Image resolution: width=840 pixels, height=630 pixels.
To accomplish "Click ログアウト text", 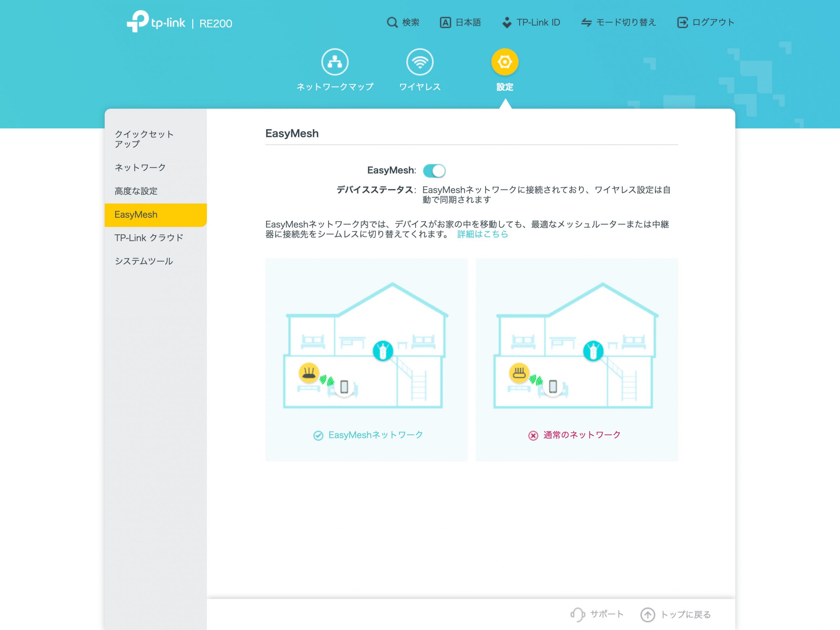I will (x=713, y=22).
